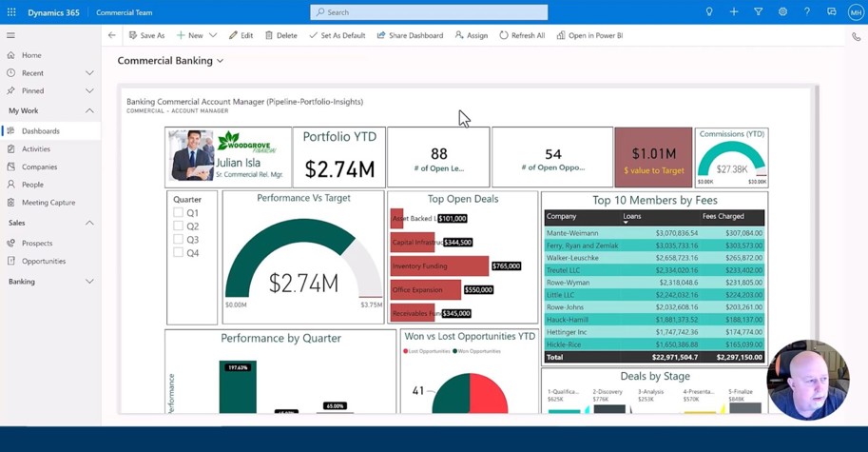
Task: Click the People person icon
Action: (x=10, y=184)
